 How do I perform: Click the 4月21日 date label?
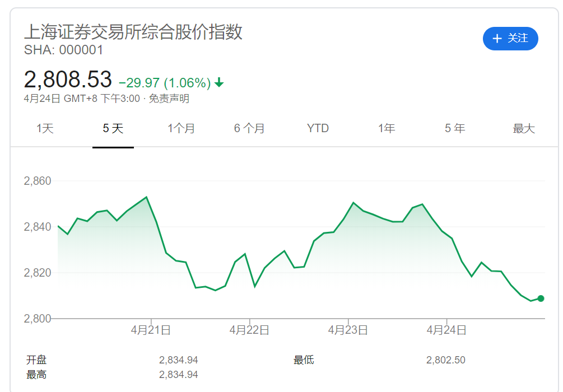coord(151,330)
